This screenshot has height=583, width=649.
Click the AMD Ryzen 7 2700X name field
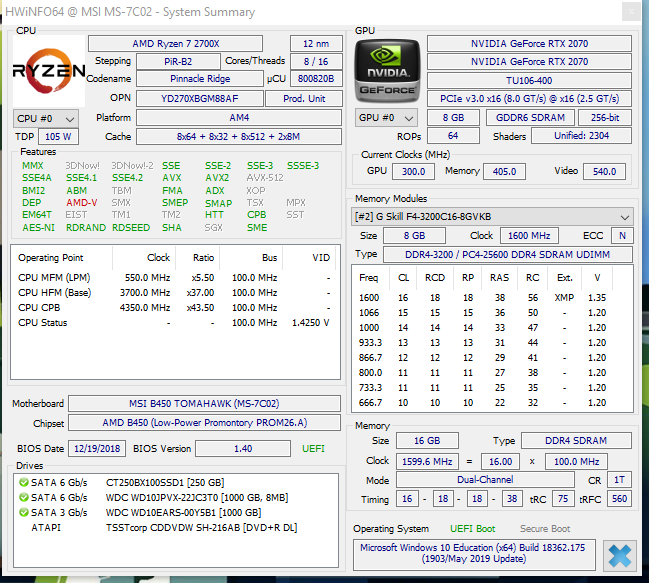click(x=175, y=44)
